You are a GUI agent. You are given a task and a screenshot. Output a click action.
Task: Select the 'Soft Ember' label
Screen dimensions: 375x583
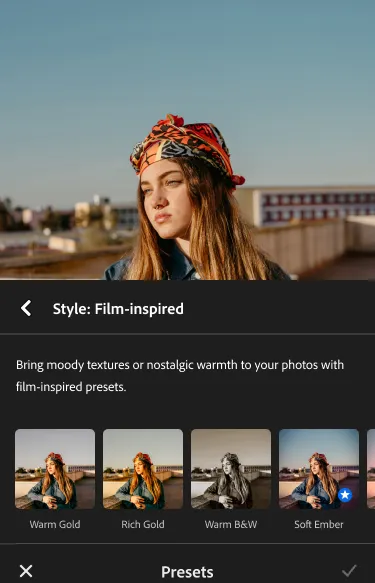pyautogui.click(x=319, y=524)
